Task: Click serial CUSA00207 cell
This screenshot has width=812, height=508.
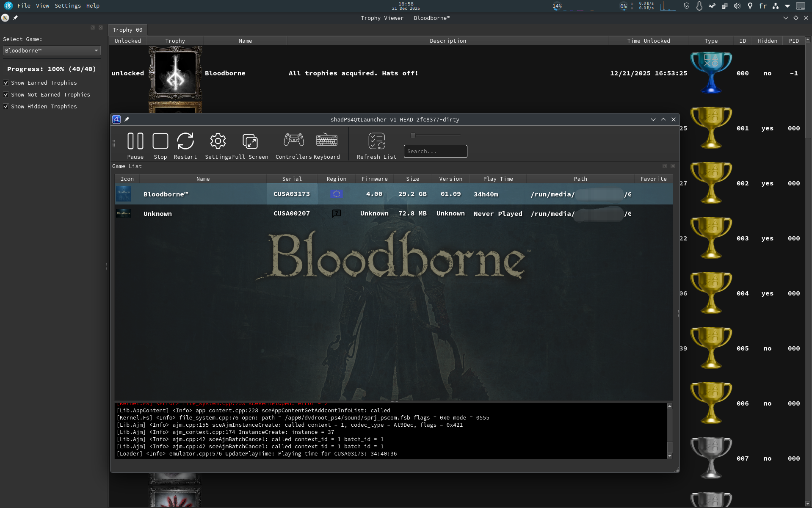Action: [x=292, y=214]
